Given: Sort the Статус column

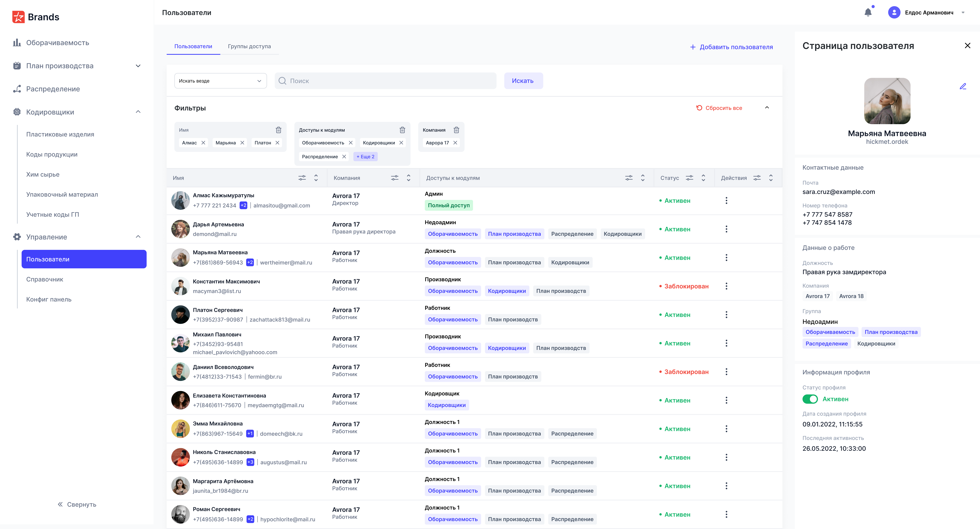Looking at the screenshot, I should (703, 178).
